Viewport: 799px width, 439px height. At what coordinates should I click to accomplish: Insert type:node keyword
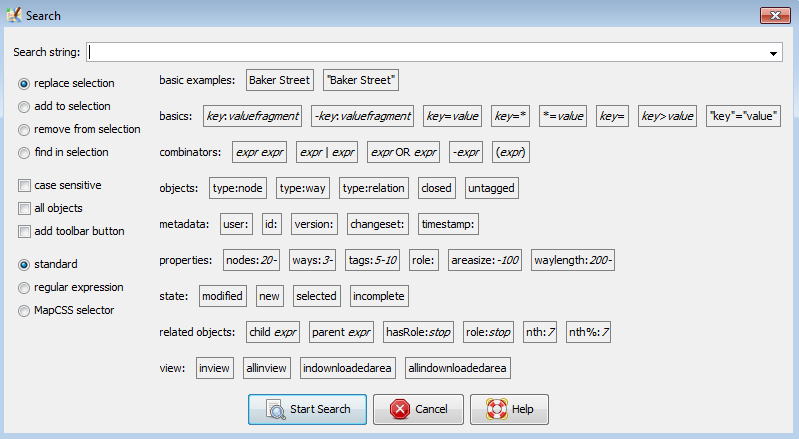[x=238, y=188]
